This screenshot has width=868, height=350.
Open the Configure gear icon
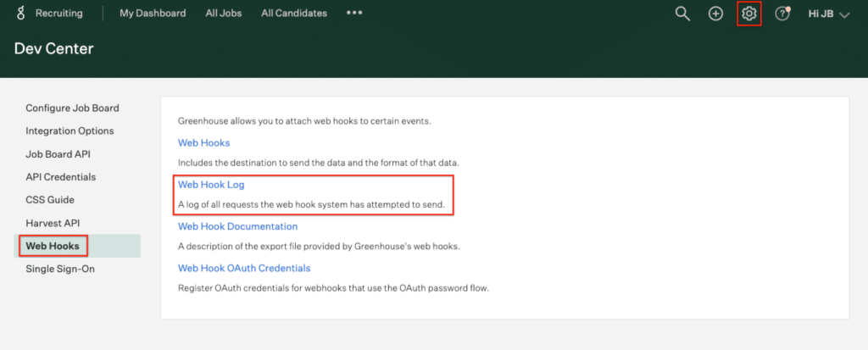pyautogui.click(x=749, y=14)
